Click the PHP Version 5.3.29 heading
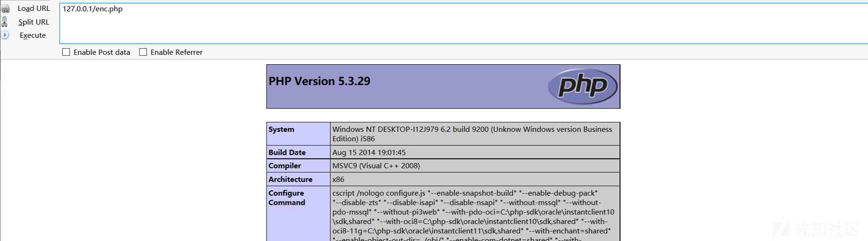Image resolution: width=868 pixels, height=241 pixels. point(319,81)
